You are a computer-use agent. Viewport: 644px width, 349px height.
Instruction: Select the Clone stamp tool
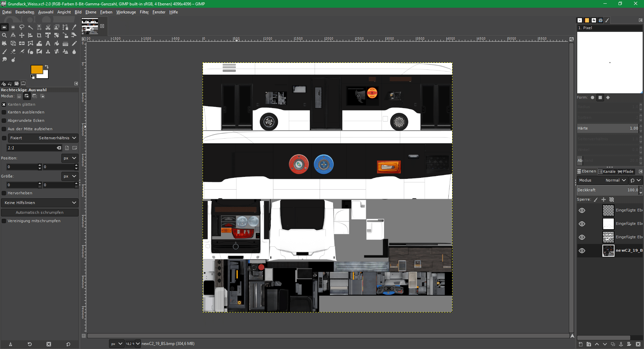[x=48, y=51]
